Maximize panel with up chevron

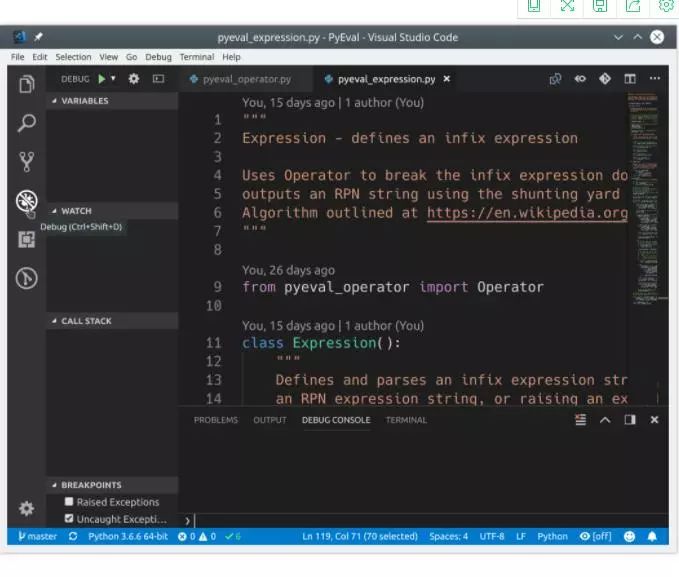pyautogui.click(x=605, y=420)
